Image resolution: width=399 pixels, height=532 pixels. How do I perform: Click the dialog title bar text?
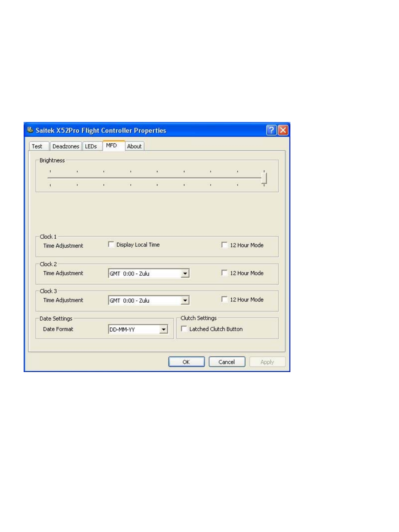coord(101,130)
